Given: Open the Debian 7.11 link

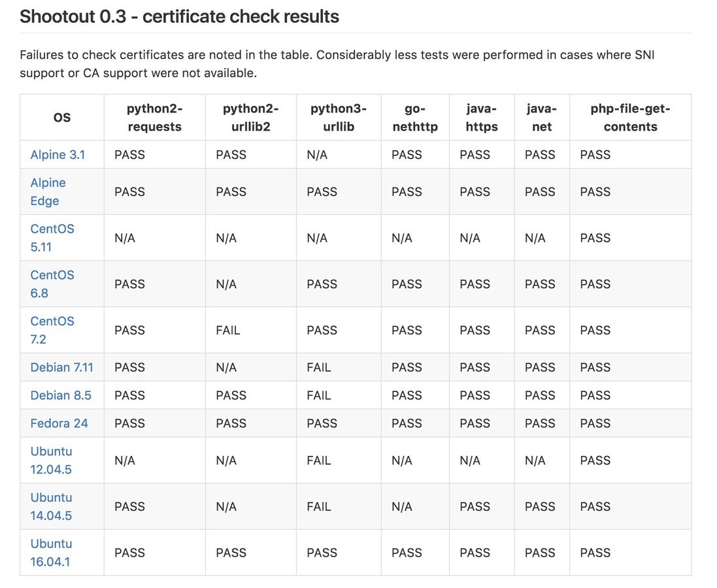Looking at the screenshot, I should 61,367.
